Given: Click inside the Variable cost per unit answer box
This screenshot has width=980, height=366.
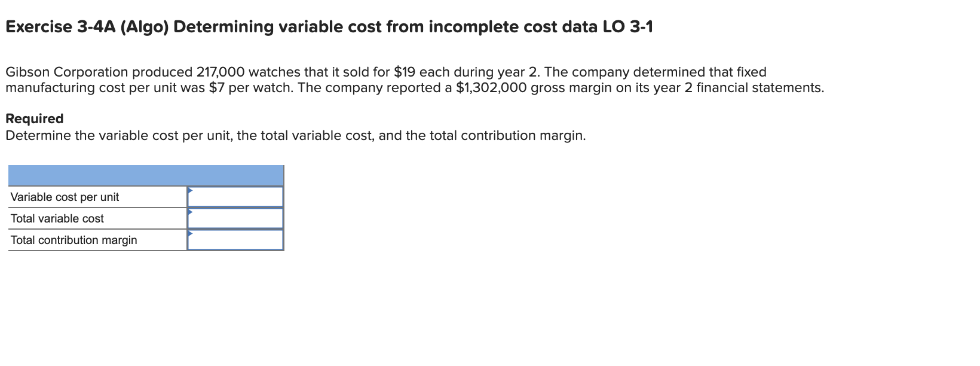Looking at the screenshot, I should (236, 196).
